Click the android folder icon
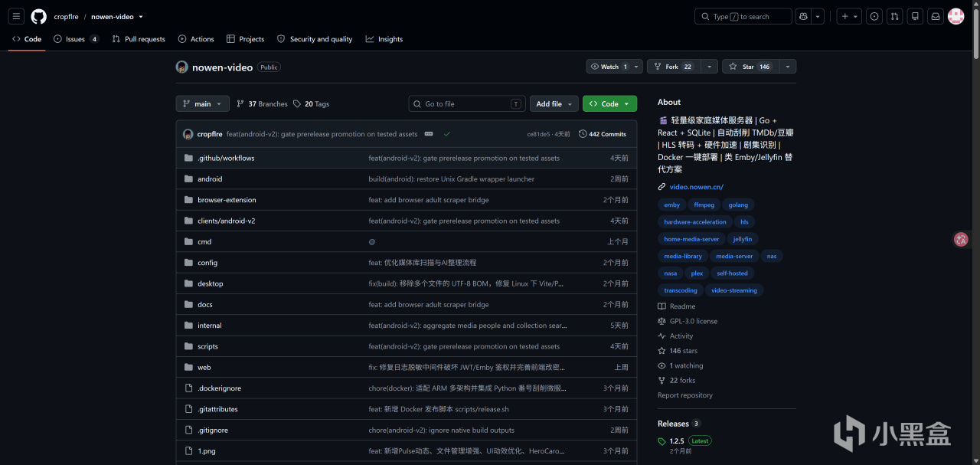Image resolution: width=980 pixels, height=465 pixels. click(x=189, y=178)
